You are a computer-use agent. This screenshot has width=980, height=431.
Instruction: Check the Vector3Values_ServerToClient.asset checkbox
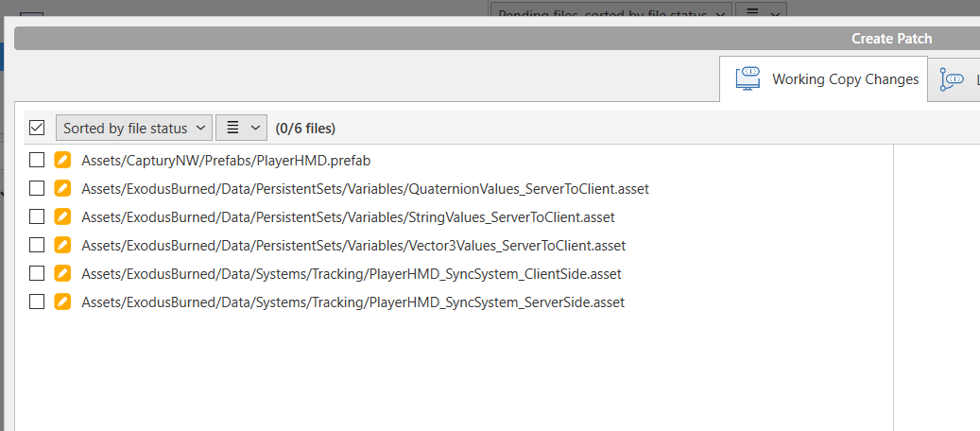coord(37,245)
